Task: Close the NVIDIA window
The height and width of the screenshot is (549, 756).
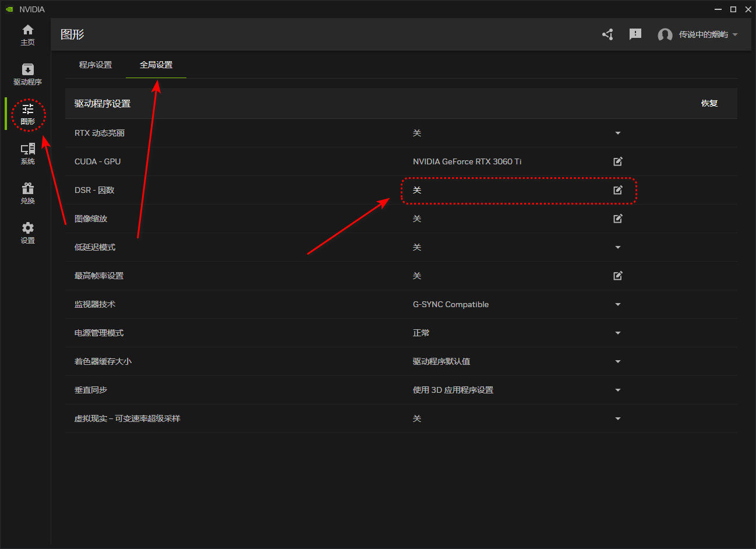Action: (x=748, y=9)
